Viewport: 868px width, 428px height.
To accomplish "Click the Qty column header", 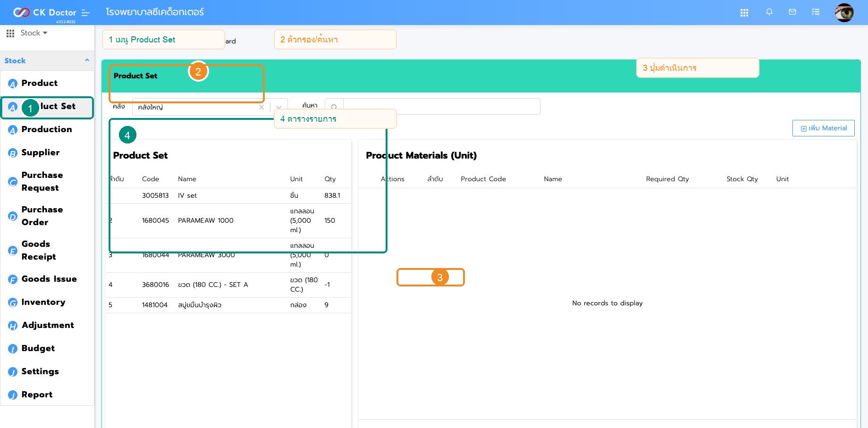I will (330, 179).
